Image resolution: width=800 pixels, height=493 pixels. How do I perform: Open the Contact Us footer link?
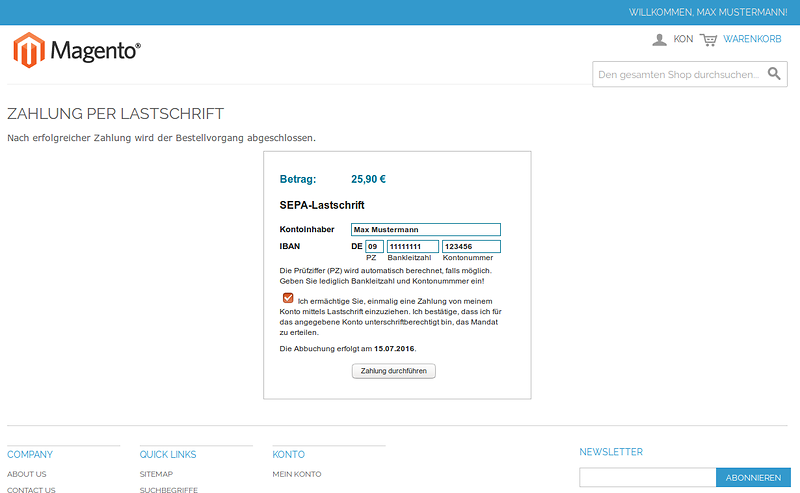31,490
